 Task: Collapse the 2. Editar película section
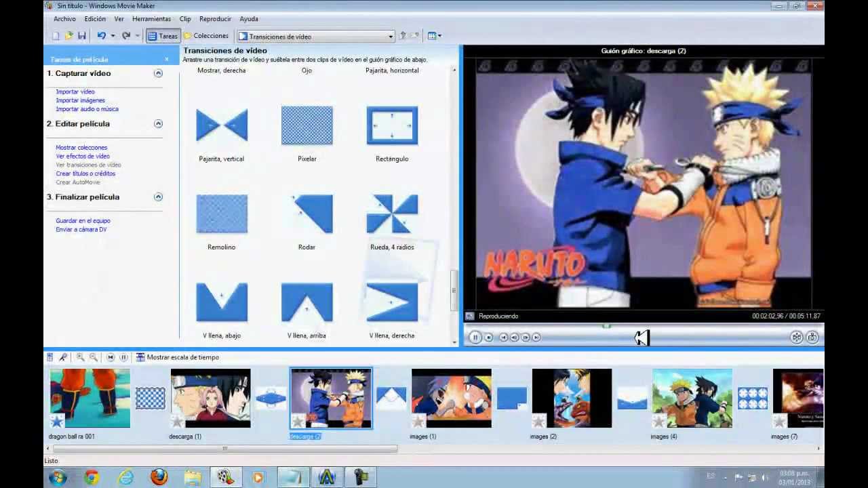[x=158, y=123]
